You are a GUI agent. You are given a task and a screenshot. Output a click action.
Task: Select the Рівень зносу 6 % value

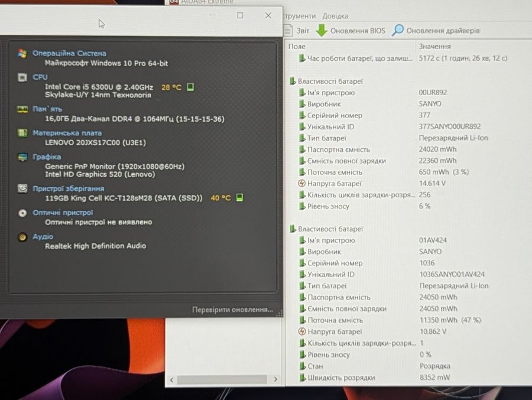[x=424, y=206]
